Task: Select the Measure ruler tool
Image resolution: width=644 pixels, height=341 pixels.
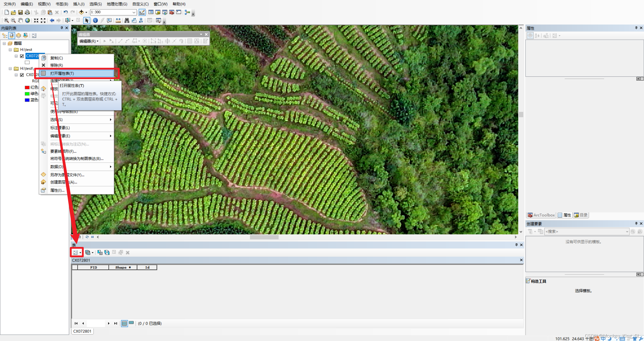Action: (118, 20)
